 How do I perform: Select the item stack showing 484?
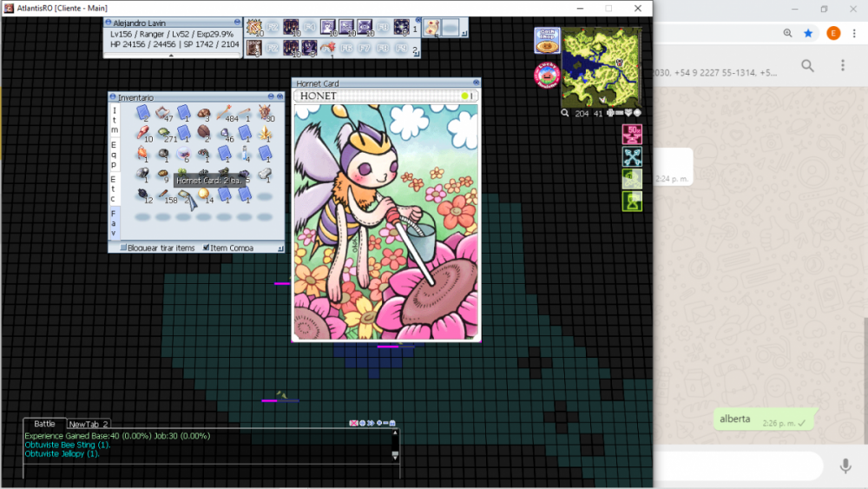point(224,113)
